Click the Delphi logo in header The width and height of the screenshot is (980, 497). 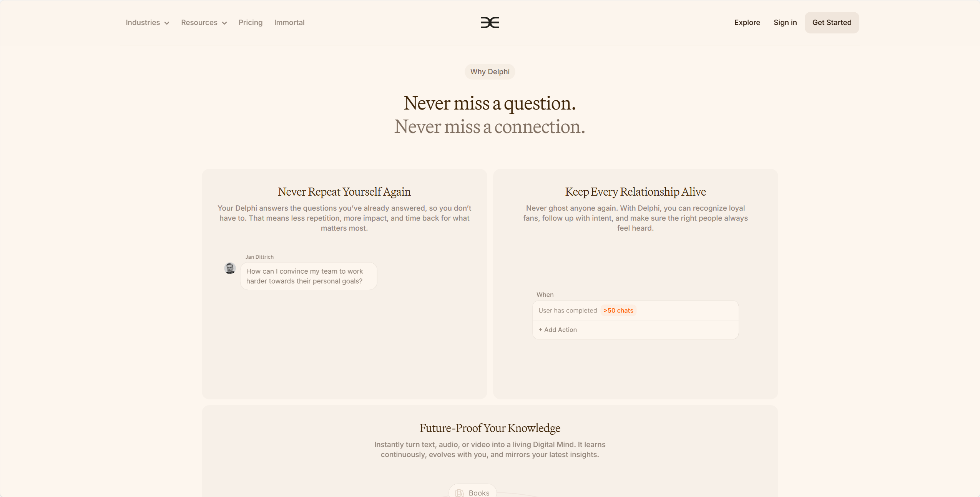coord(490,23)
